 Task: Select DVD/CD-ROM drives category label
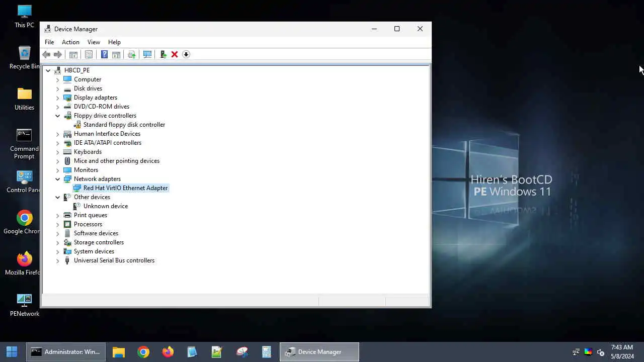tap(102, 107)
